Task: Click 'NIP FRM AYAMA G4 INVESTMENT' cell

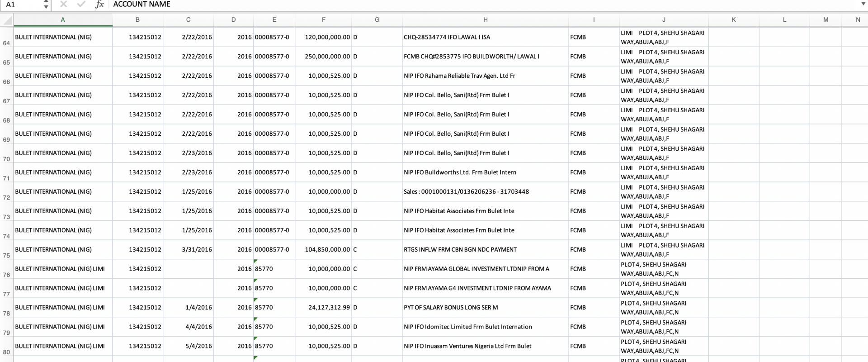Action: (486, 288)
